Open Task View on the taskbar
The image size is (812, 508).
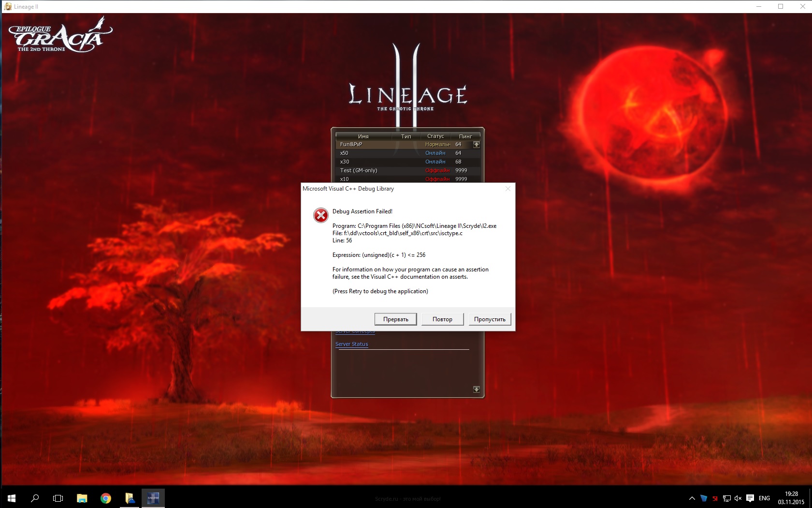(58, 498)
